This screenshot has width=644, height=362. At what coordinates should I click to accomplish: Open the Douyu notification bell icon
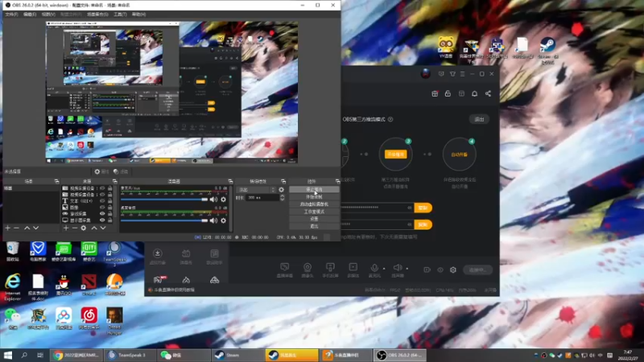click(474, 93)
